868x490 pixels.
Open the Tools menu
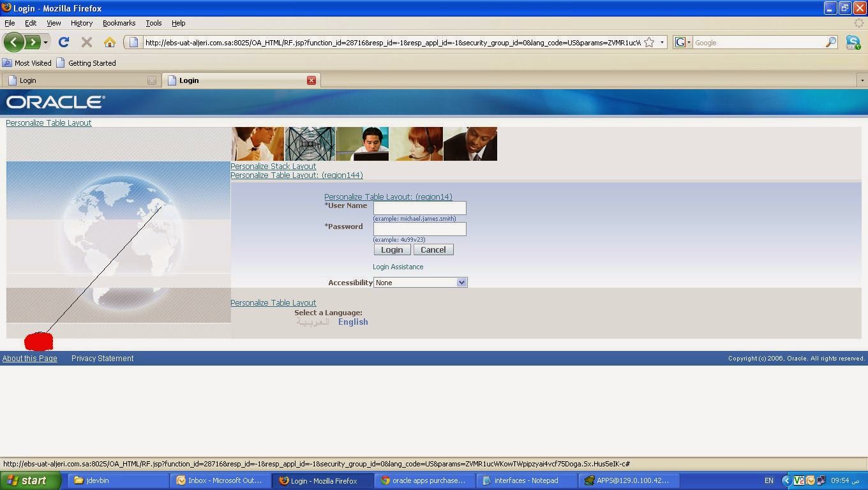tap(153, 23)
